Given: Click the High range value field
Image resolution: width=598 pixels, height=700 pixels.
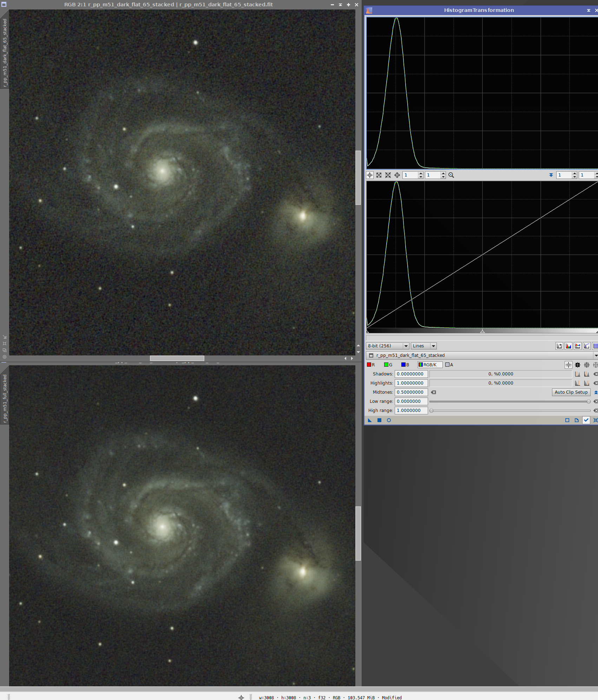Looking at the screenshot, I should click(411, 411).
